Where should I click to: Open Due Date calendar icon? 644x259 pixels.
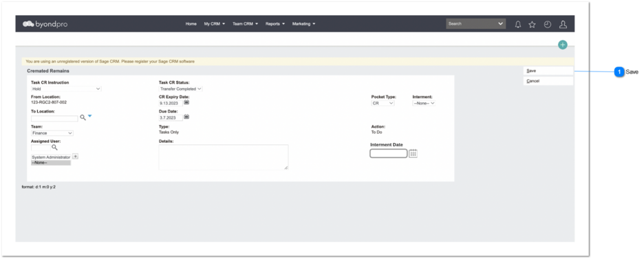pos(186,117)
